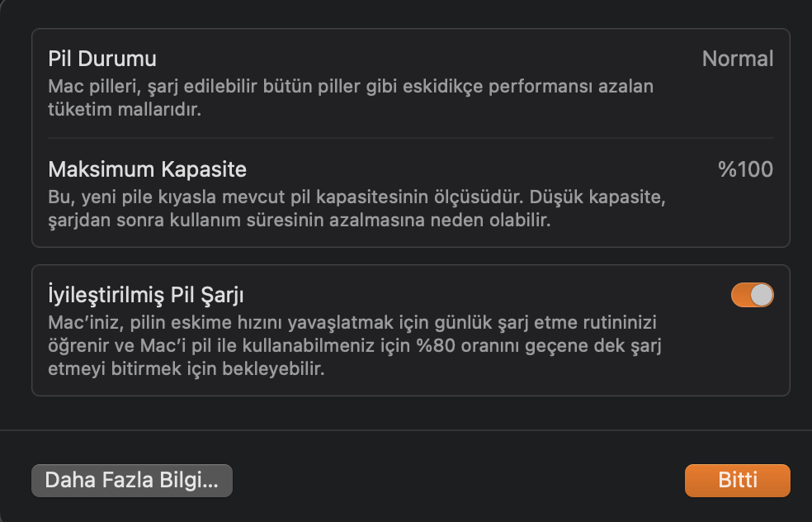Click the text "etmeyi bitirmek için bekleyebilir."

point(186,368)
